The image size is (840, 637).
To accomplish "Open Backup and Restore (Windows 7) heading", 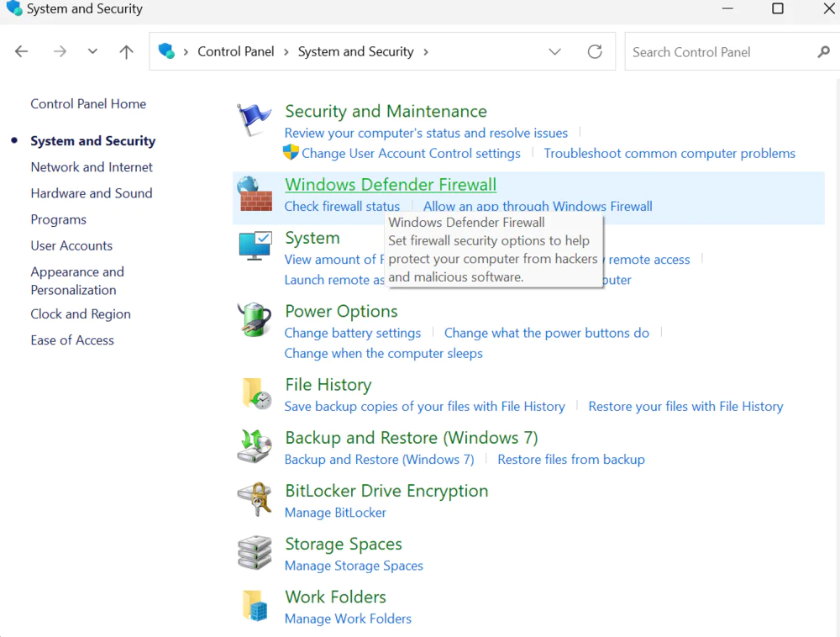I will coord(412,438).
